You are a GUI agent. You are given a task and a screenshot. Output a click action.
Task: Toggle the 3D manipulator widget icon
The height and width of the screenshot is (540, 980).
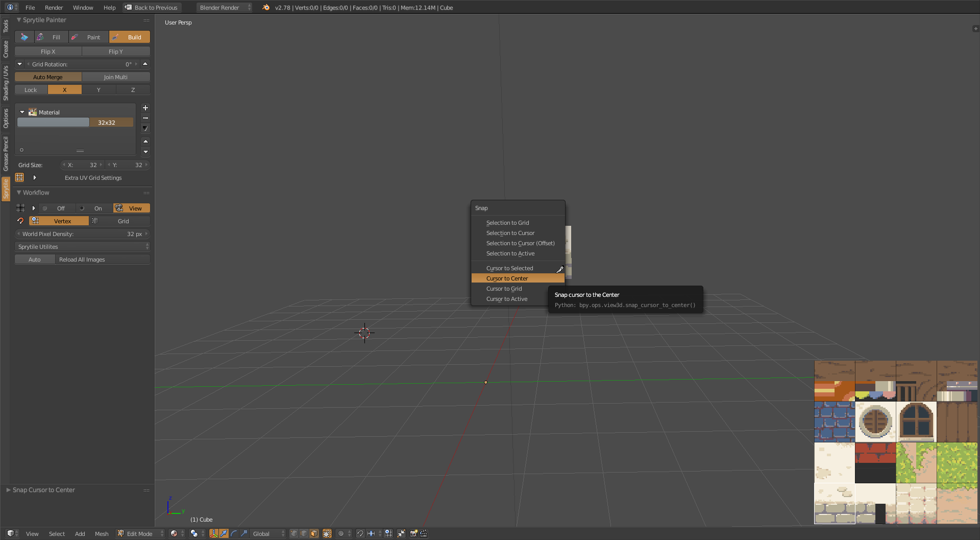[x=214, y=533]
